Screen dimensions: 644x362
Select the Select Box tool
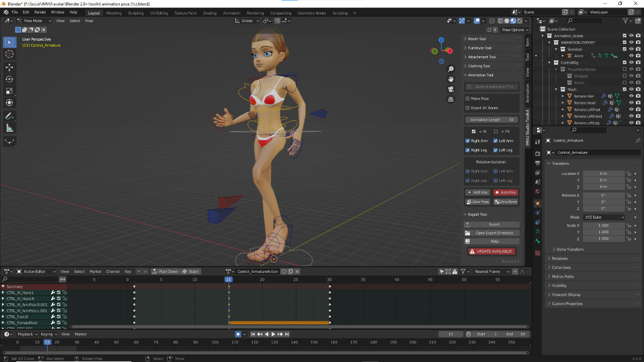coord(10,42)
